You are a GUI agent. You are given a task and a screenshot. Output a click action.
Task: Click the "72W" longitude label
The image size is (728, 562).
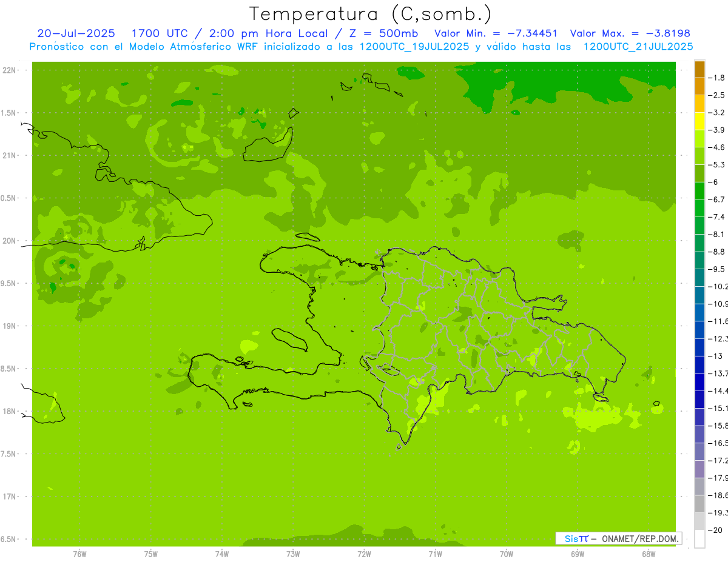(364, 554)
